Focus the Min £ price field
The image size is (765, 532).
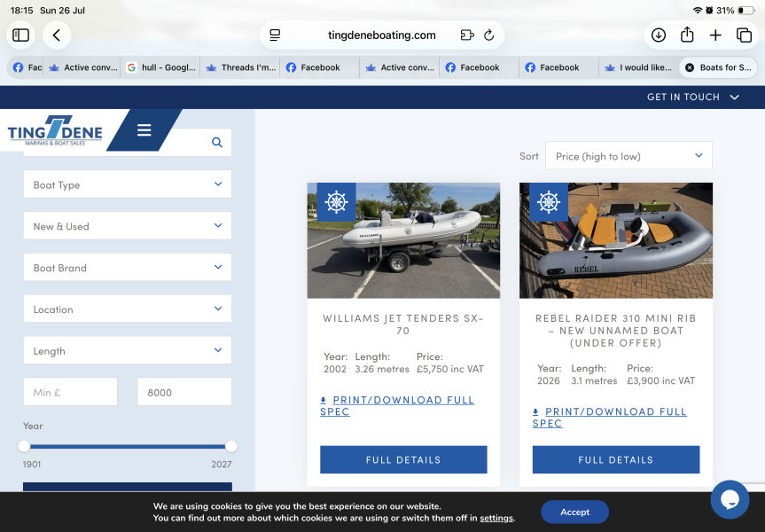(70, 392)
